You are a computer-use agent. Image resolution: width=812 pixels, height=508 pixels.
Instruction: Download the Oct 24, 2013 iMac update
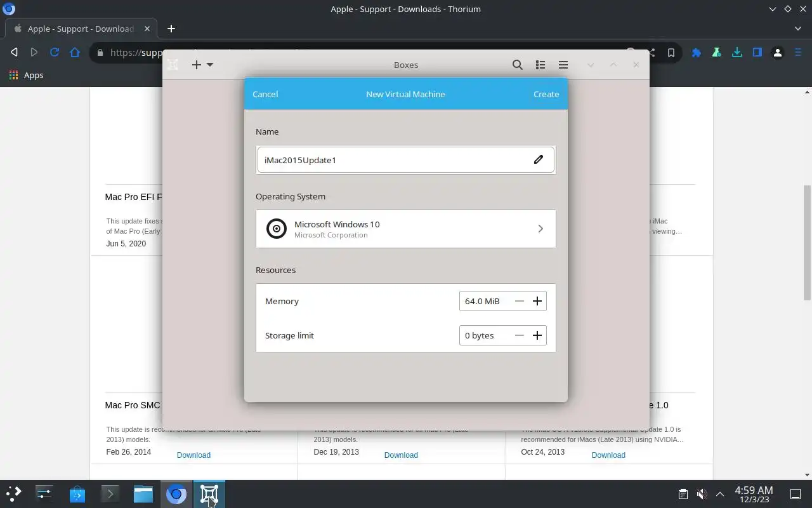(x=608, y=455)
